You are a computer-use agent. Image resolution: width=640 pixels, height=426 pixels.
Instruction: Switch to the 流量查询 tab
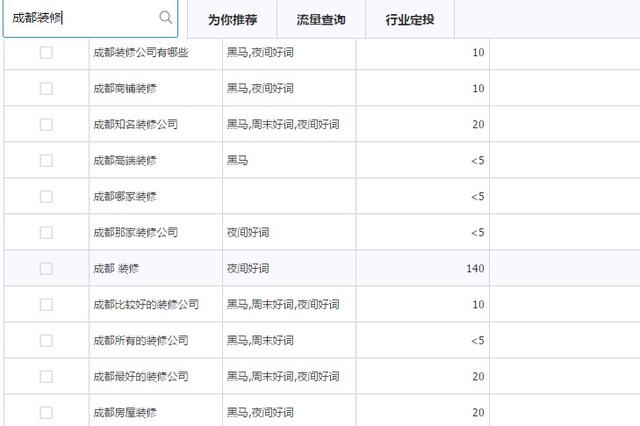tap(321, 20)
